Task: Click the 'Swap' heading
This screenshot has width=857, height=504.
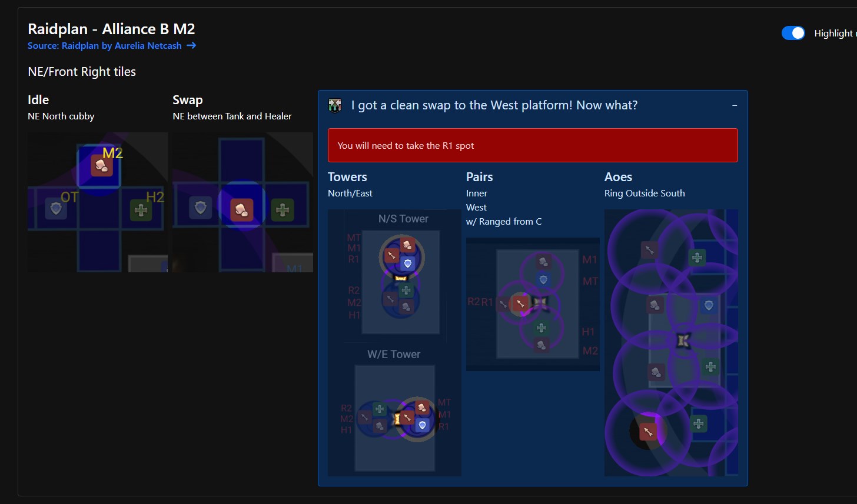Action: [188, 100]
